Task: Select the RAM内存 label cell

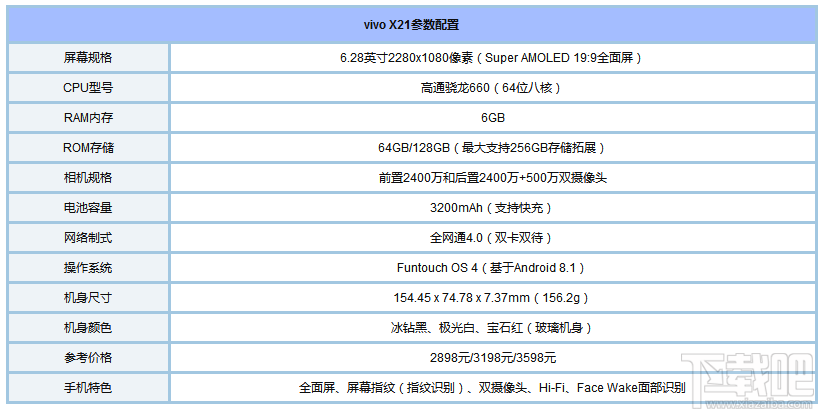Action: (88, 118)
